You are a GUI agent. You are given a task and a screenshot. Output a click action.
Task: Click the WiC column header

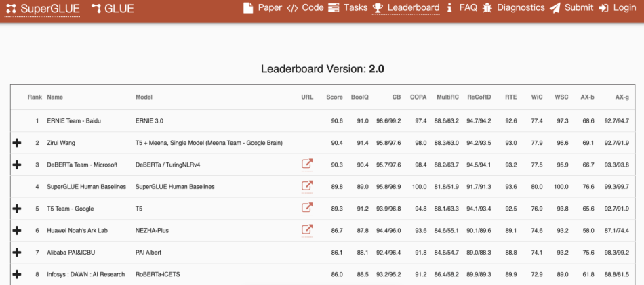(537, 97)
